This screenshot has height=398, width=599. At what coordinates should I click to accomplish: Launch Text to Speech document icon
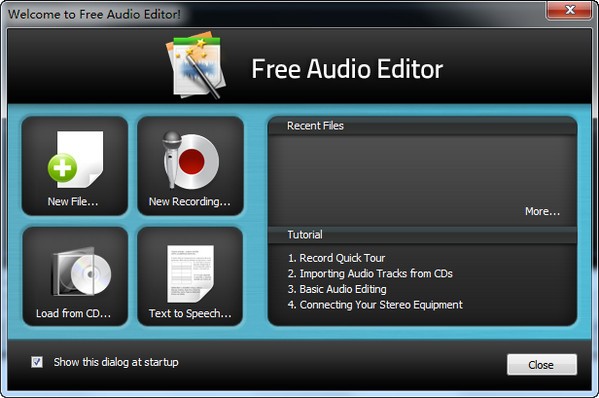(x=190, y=273)
